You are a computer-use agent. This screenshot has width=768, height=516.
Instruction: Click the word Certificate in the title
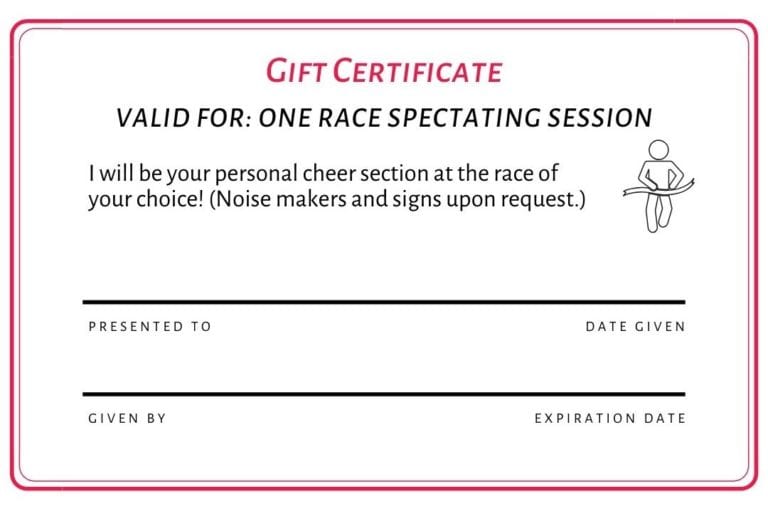(x=418, y=71)
